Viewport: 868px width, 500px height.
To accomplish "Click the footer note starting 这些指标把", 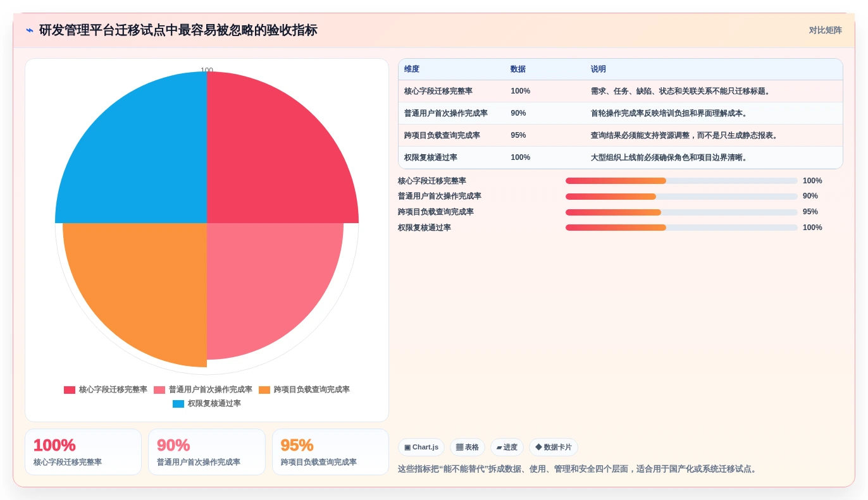I will click(x=578, y=469).
